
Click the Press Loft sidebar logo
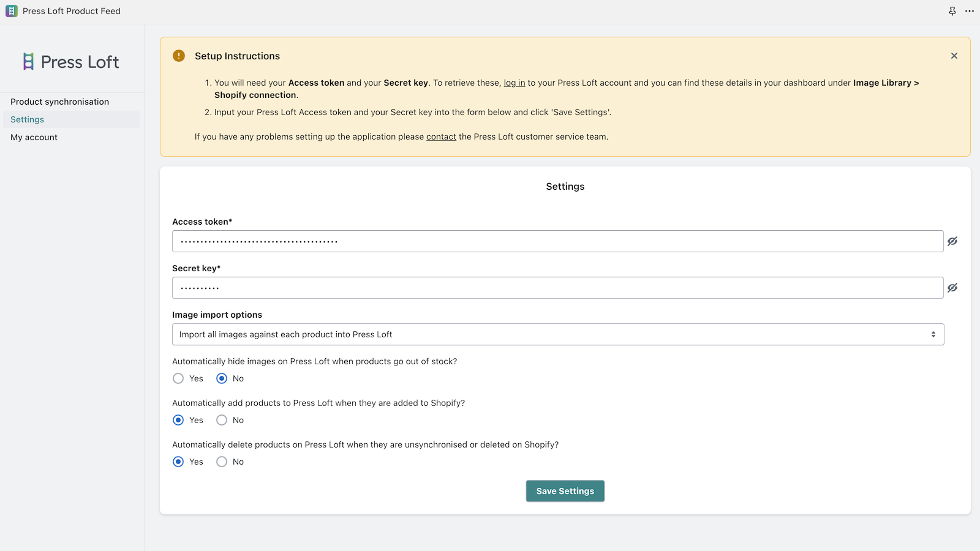coord(71,62)
